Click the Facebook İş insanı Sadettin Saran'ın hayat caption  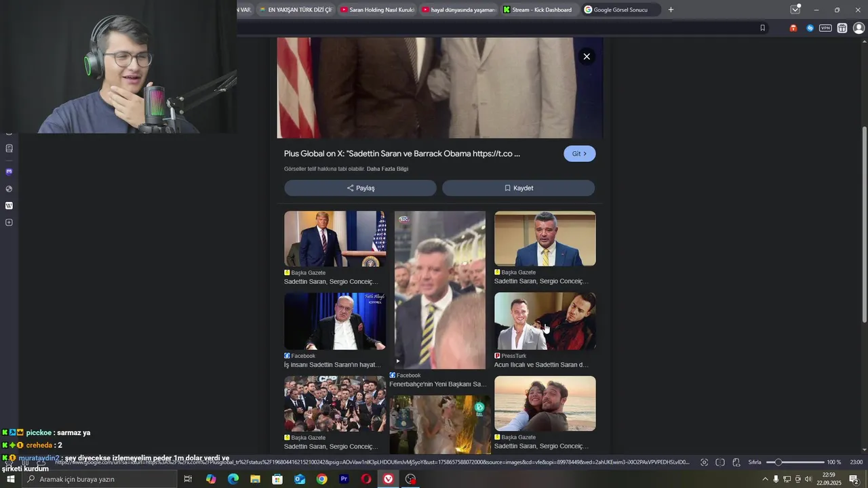coord(332,365)
